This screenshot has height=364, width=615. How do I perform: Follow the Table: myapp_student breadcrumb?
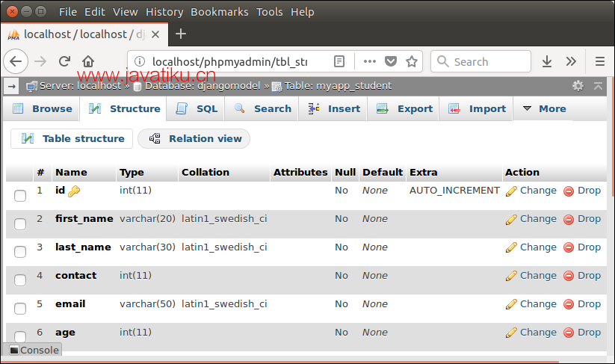click(338, 86)
